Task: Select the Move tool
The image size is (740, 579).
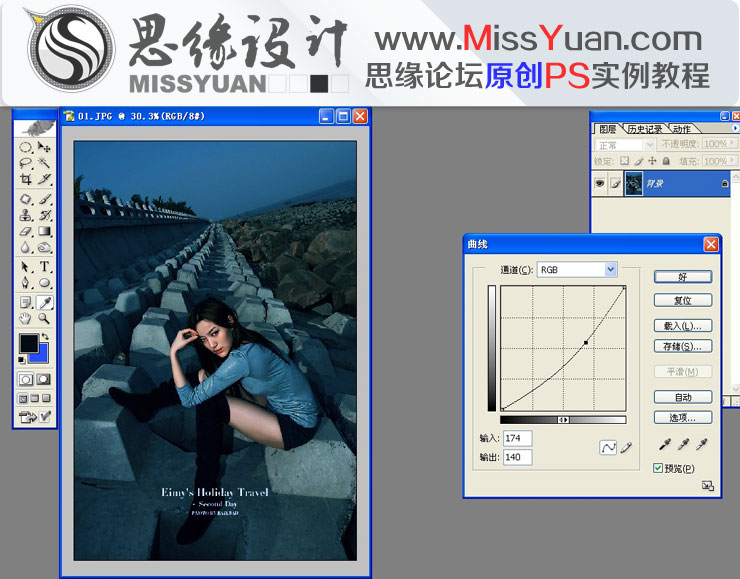Action: [44, 147]
